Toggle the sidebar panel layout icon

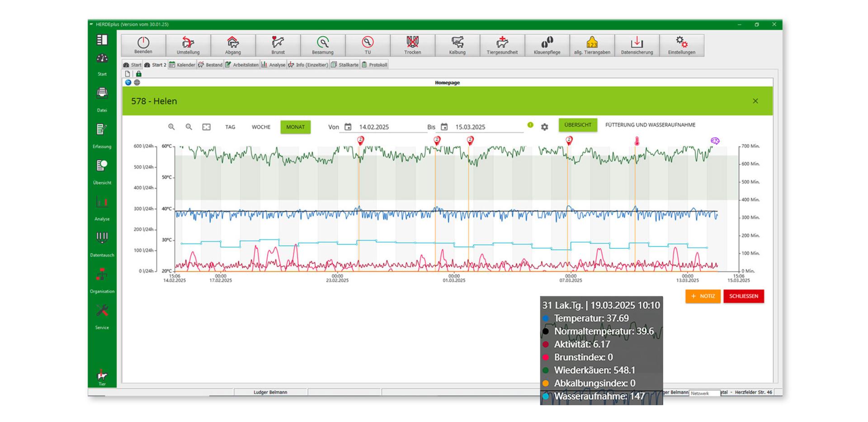pyautogui.click(x=102, y=40)
